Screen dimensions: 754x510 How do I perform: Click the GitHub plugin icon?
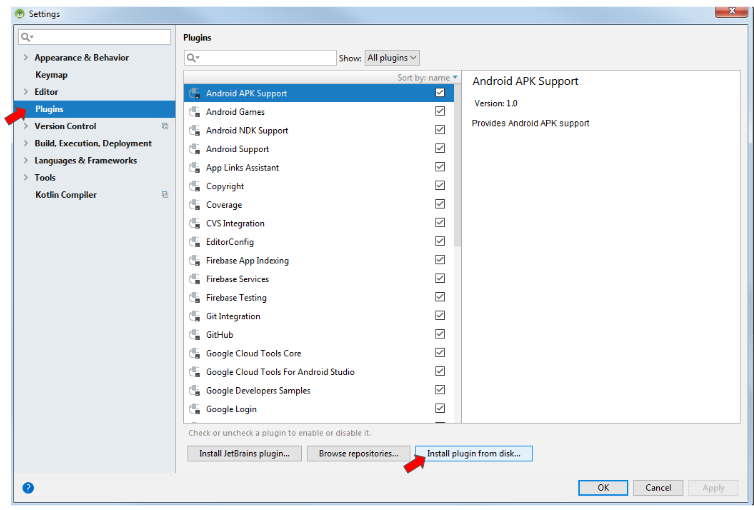click(195, 335)
